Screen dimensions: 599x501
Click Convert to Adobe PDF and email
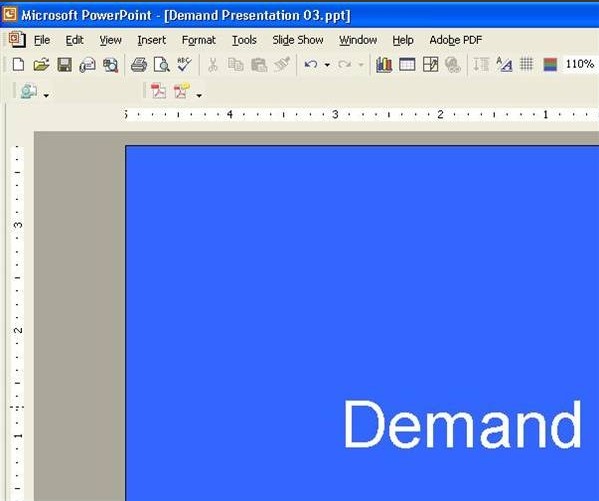click(x=181, y=91)
